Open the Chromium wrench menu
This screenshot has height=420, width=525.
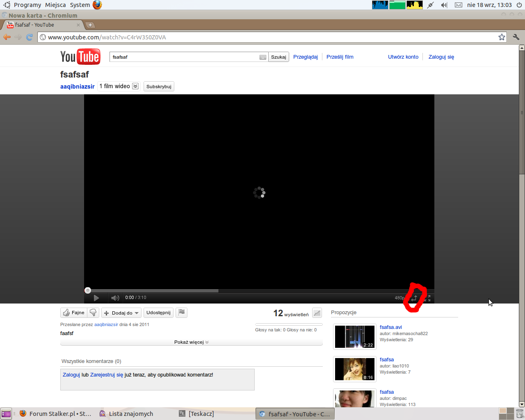tap(516, 37)
